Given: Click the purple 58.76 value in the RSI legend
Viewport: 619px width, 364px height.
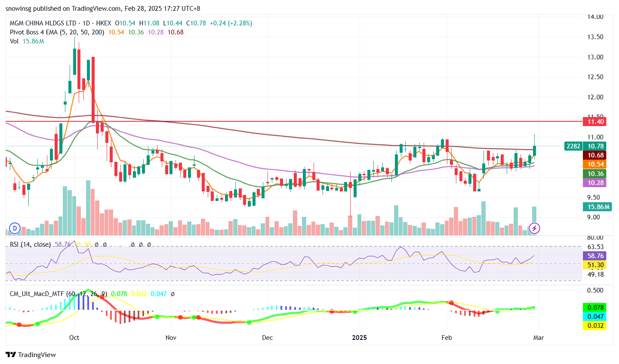Looking at the screenshot, I should pyautogui.click(x=63, y=244).
